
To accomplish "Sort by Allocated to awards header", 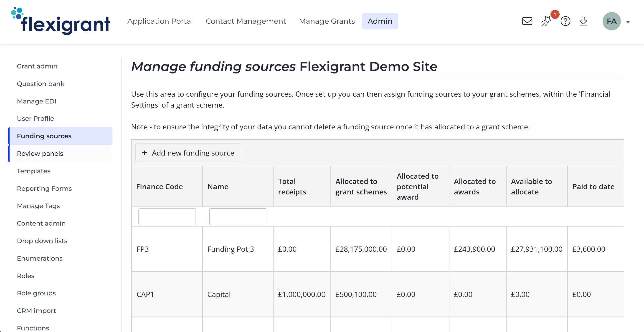I will (475, 187).
